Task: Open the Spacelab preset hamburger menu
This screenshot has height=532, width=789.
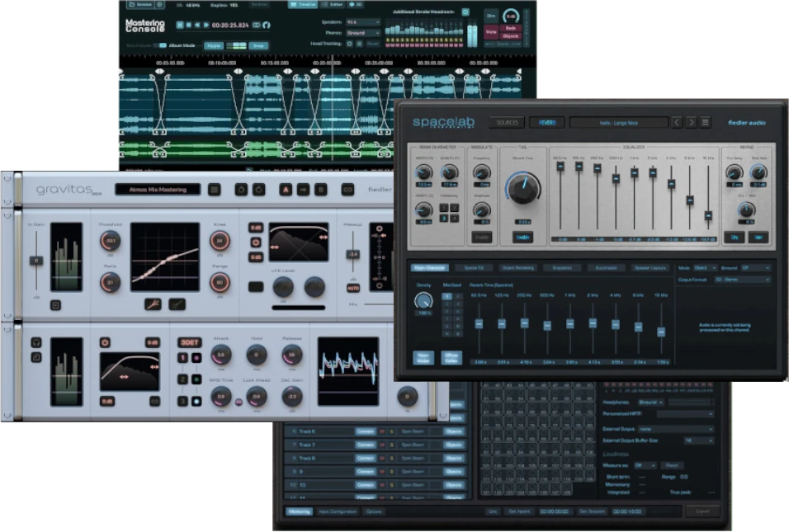Action: (x=704, y=121)
